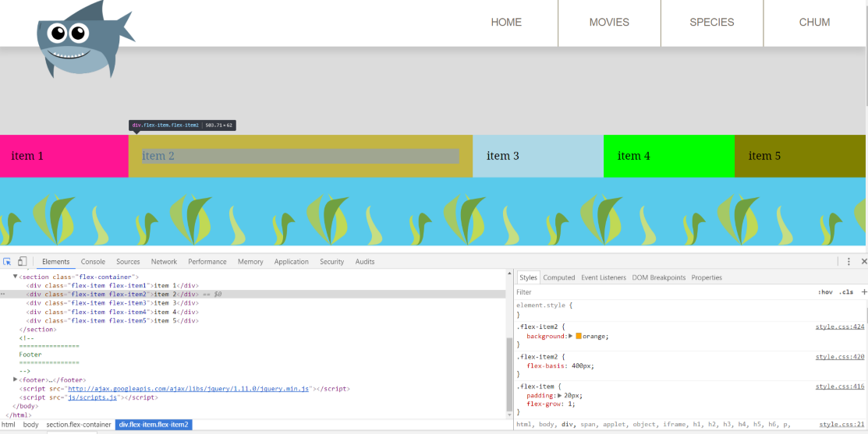Collapse the section flex-container node

15,277
